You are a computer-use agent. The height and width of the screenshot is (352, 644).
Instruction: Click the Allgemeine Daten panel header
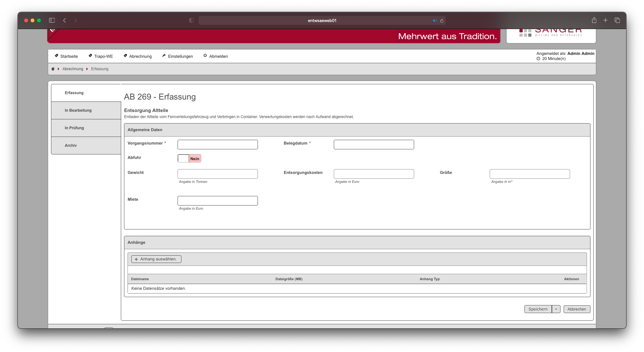(357, 130)
